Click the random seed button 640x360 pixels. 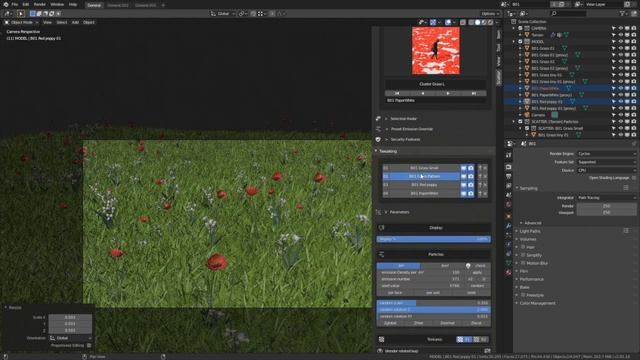(x=477, y=286)
